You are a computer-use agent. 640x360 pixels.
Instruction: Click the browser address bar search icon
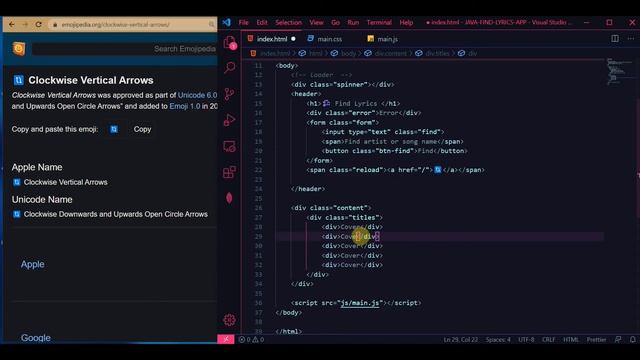pos(211,24)
